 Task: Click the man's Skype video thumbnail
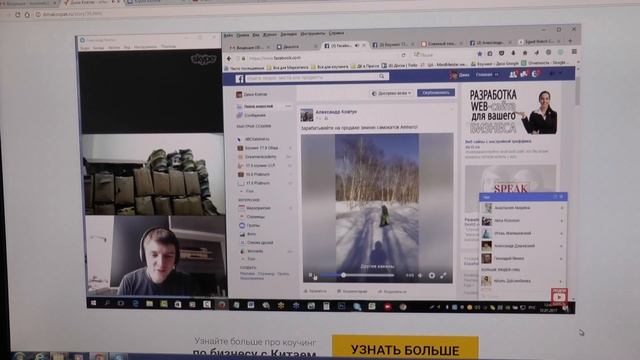(x=156, y=256)
